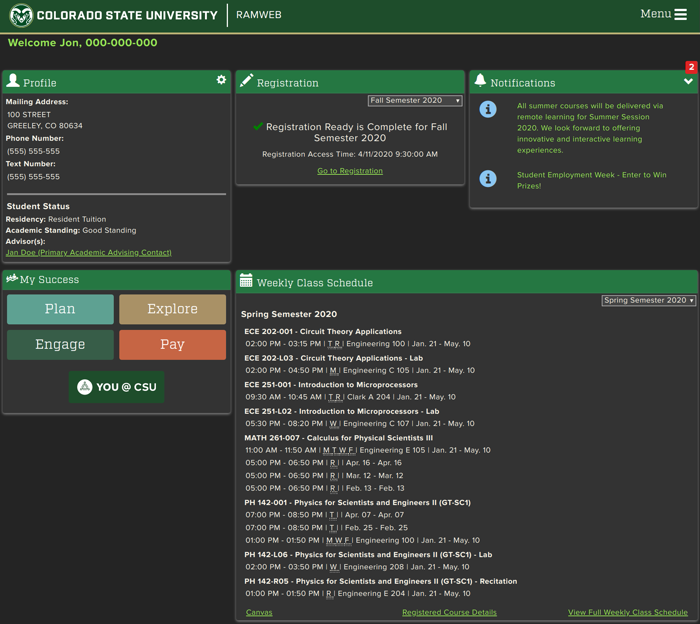700x624 pixels.
Task: Click the Menu label in header
Action: pyautogui.click(x=656, y=14)
